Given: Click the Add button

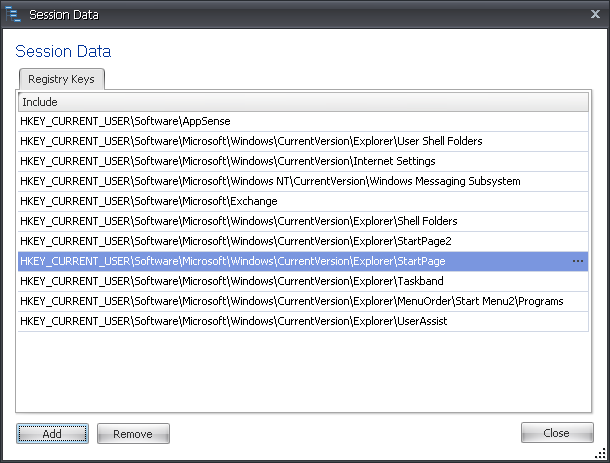Looking at the screenshot, I should pyautogui.click(x=53, y=433).
